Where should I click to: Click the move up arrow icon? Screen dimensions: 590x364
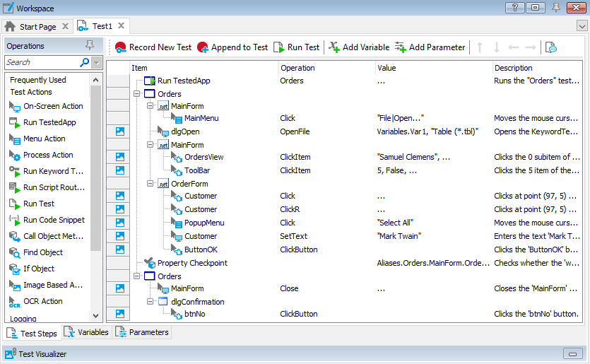pyautogui.click(x=480, y=47)
